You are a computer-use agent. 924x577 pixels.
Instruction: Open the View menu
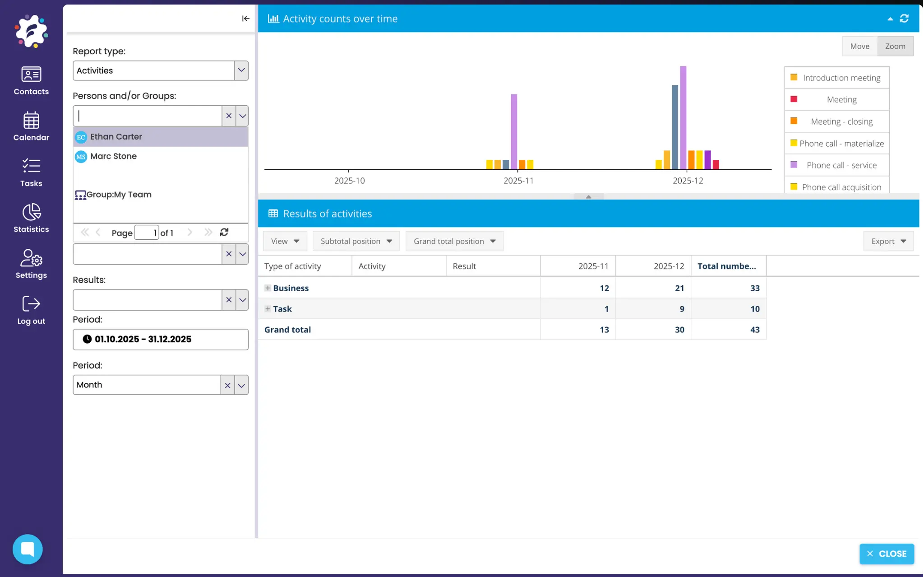click(x=285, y=241)
